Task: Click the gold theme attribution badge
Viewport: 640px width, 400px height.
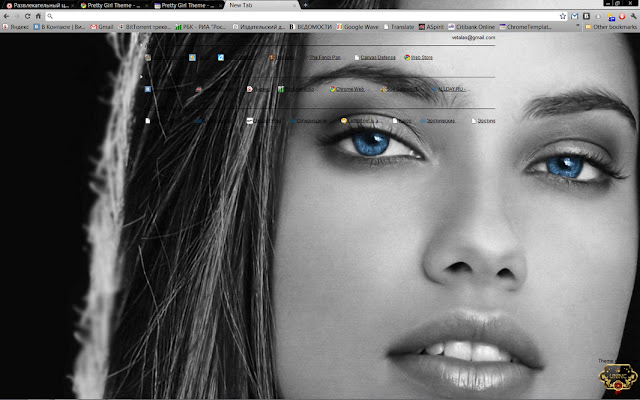Action: click(x=618, y=377)
